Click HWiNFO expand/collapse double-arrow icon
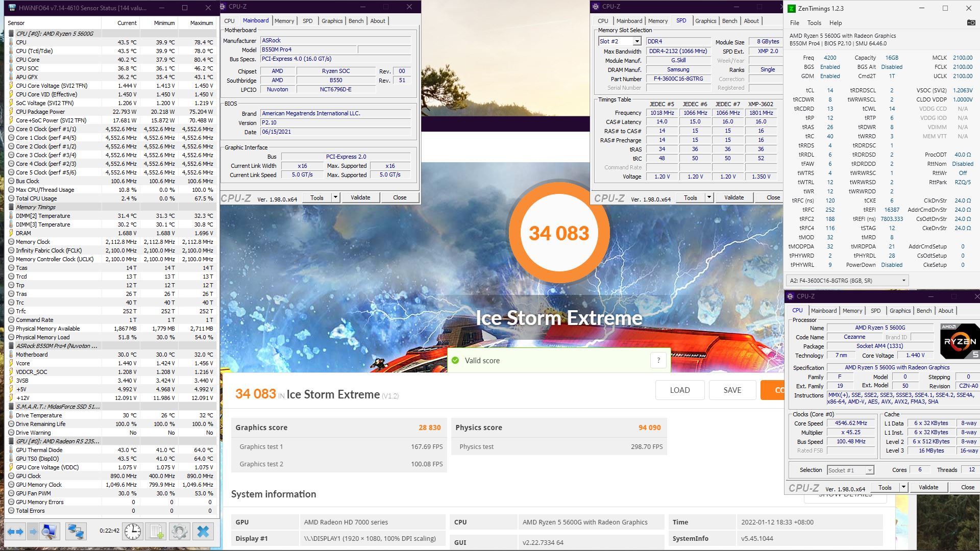The image size is (980, 551). click(15, 532)
